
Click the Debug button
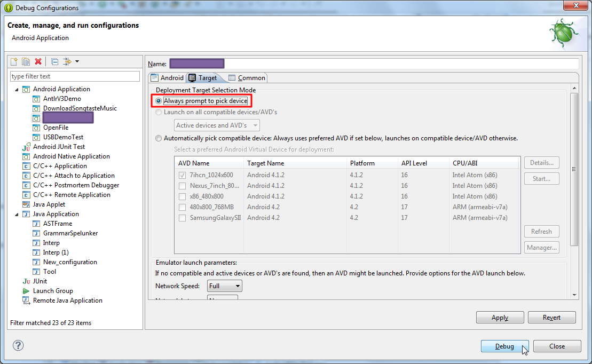(505, 346)
